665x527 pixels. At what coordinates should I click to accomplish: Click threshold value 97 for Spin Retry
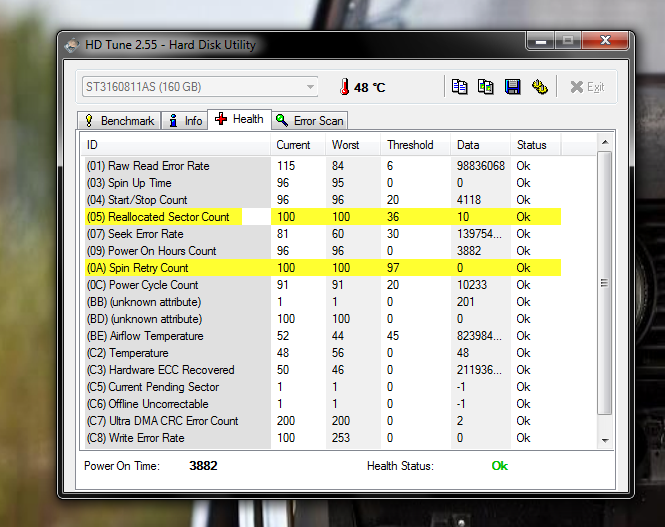point(393,268)
